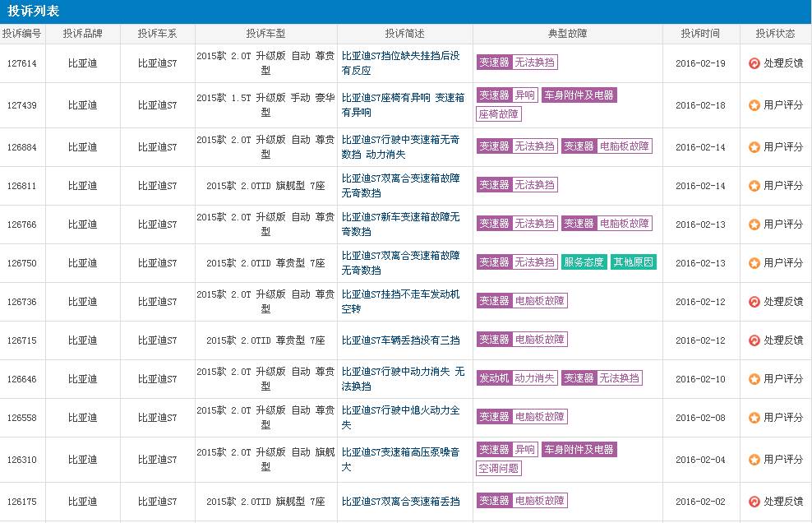The width and height of the screenshot is (812, 523).
Task: Open the 比亚迪S7挡位缺失挂挡后没有反应 complaint summary
Action: click(402, 62)
